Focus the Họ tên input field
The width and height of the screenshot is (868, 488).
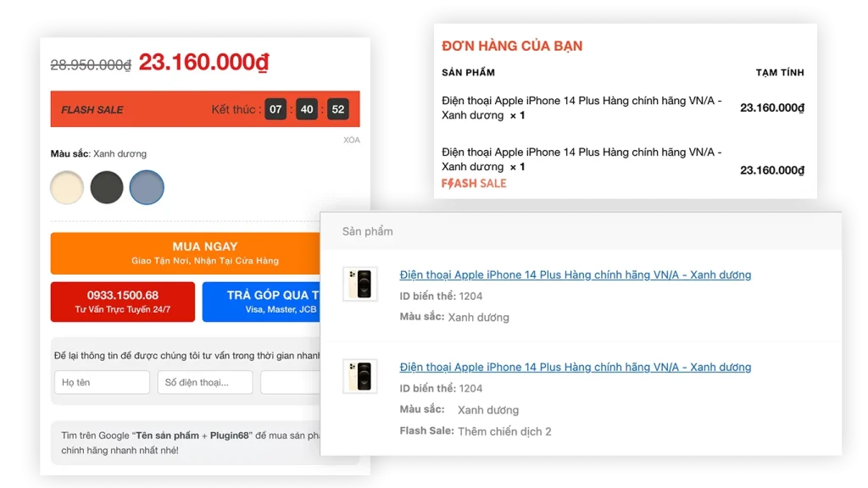[x=102, y=382]
